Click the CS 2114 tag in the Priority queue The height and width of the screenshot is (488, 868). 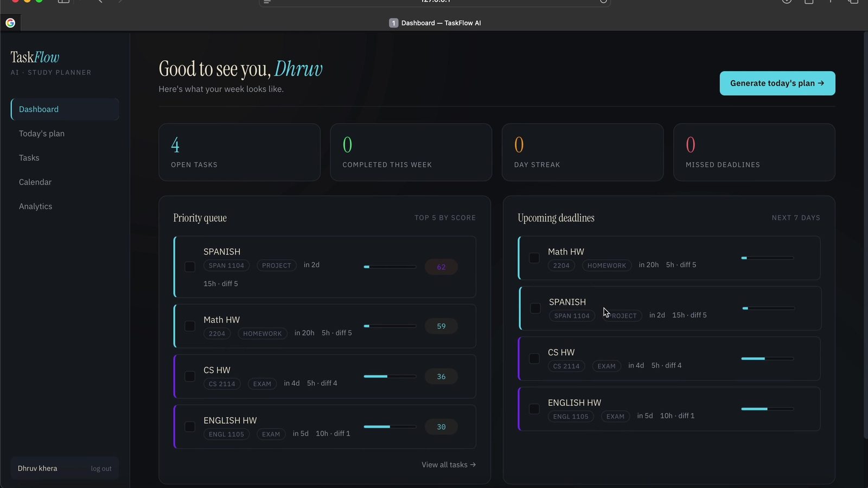point(222,384)
